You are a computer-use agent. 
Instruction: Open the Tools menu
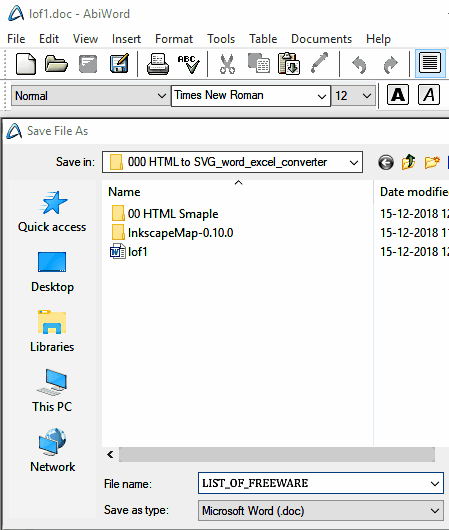tap(221, 39)
